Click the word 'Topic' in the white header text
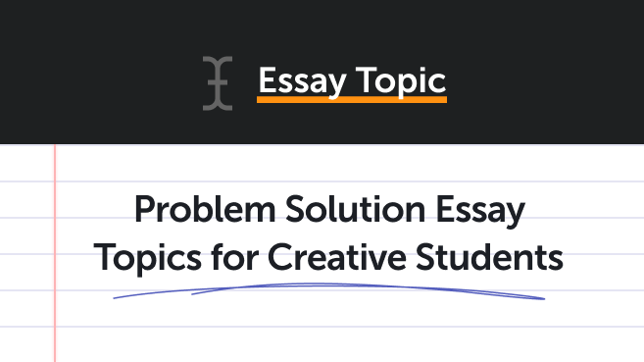 point(401,81)
